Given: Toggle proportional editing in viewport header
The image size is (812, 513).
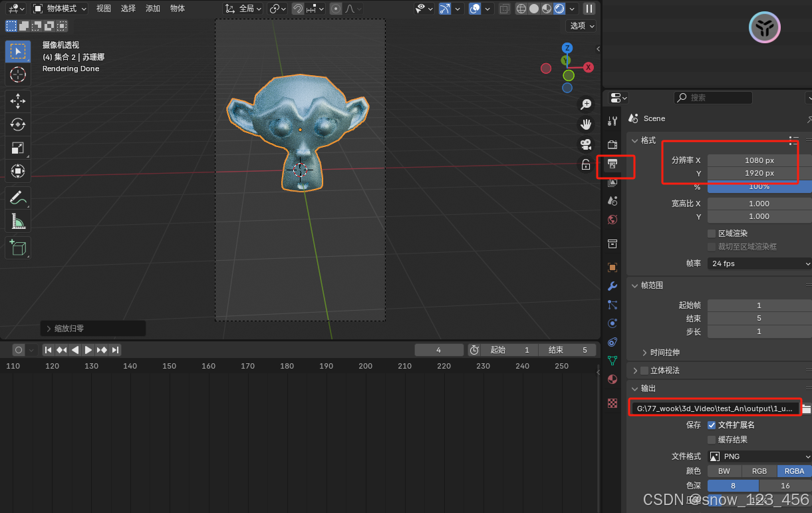Looking at the screenshot, I should coord(336,9).
